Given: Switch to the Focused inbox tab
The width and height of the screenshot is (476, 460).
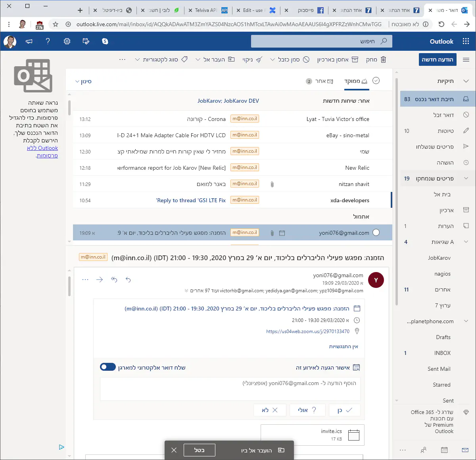Looking at the screenshot, I should [x=356, y=81].
